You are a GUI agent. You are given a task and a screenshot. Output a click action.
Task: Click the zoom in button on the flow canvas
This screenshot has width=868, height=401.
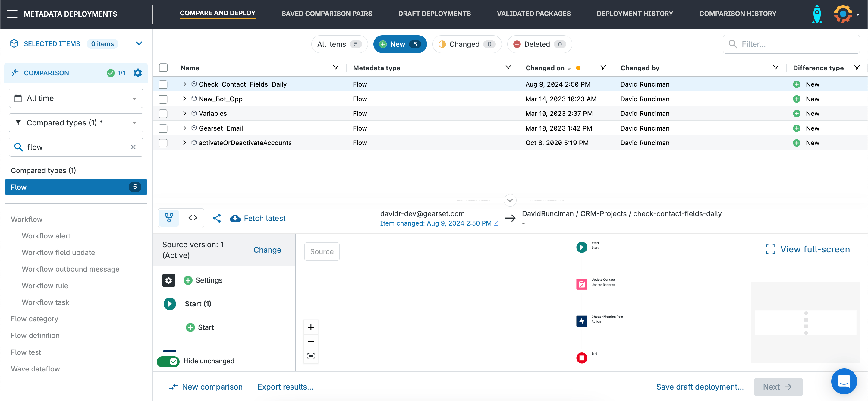tap(311, 327)
